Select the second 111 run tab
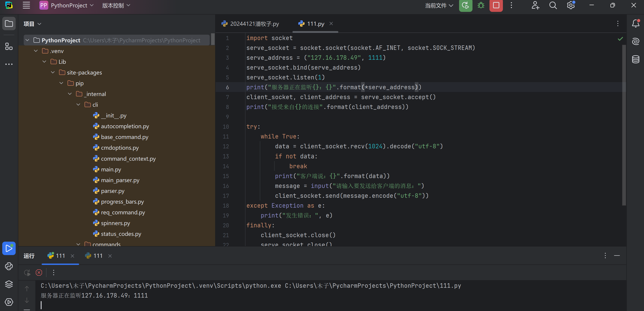644x311 pixels. click(97, 256)
